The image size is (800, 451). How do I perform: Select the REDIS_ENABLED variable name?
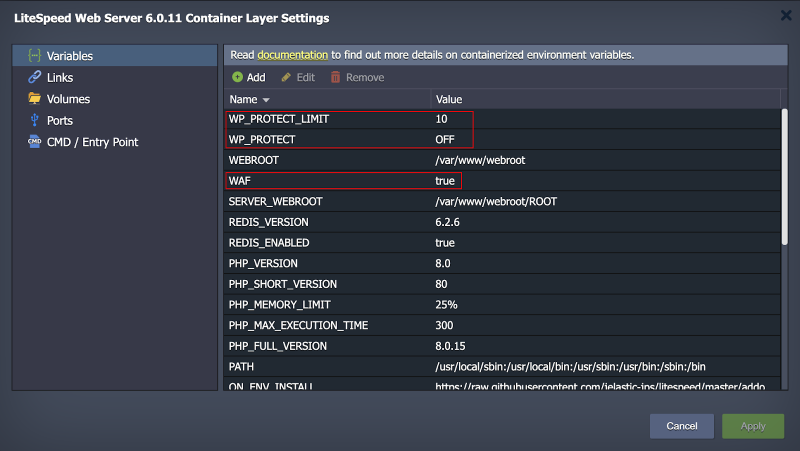point(269,243)
